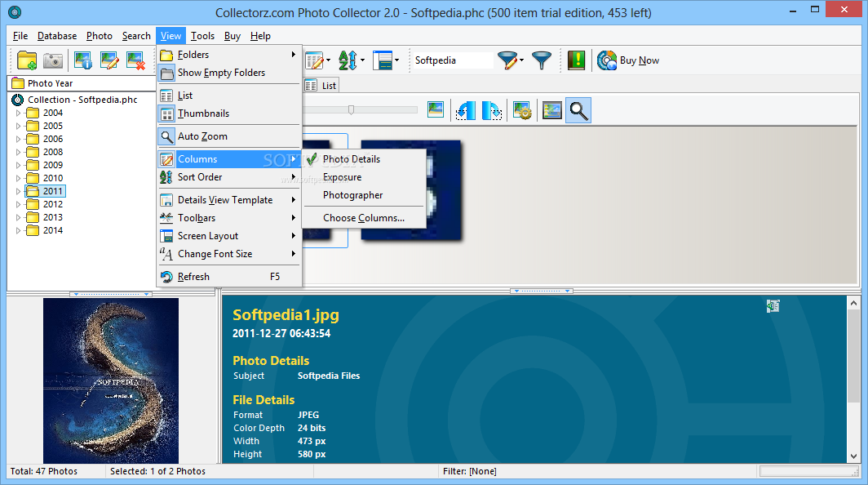Select the 2013 folder
Image resolution: width=868 pixels, height=485 pixels.
click(x=52, y=217)
